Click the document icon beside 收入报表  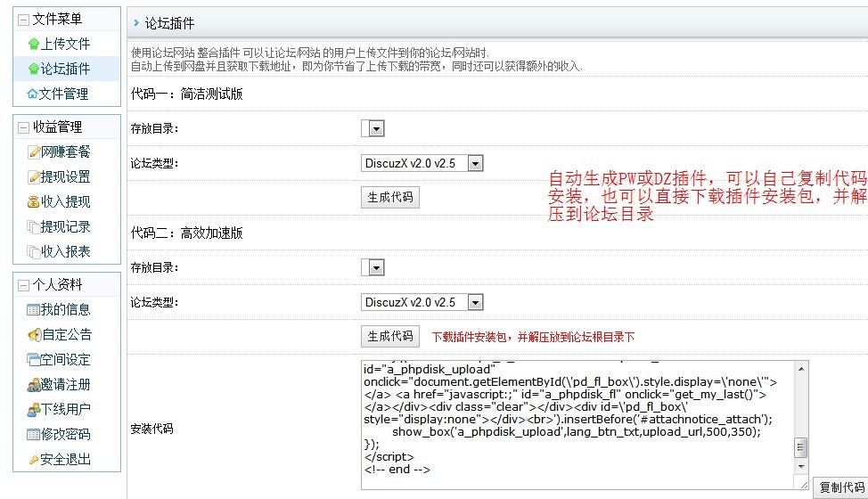33,251
